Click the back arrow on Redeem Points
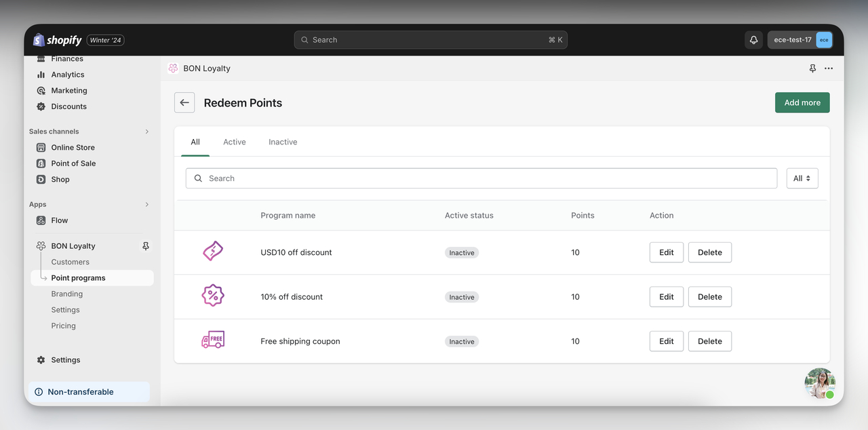 (x=184, y=102)
